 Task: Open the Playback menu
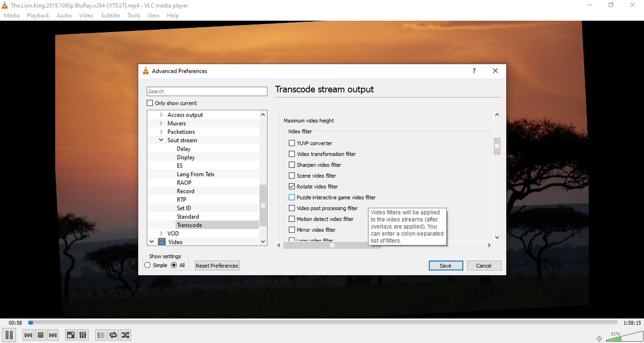click(x=38, y=15)
